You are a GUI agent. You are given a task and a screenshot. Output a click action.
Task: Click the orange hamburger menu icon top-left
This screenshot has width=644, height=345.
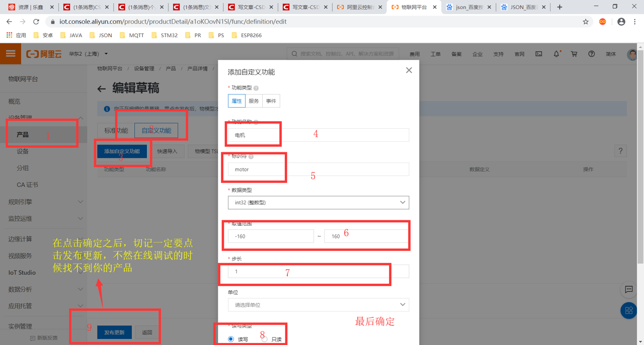[x=10, y=53]
